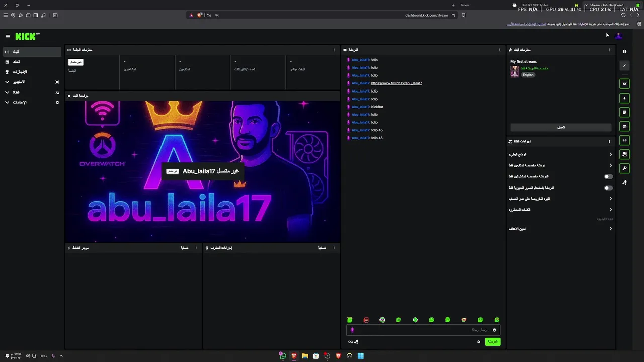Toggle the lightning bolt widget icon in right sidebar
The width and height of the screenshot is (644, 362).
pos(624,98)
